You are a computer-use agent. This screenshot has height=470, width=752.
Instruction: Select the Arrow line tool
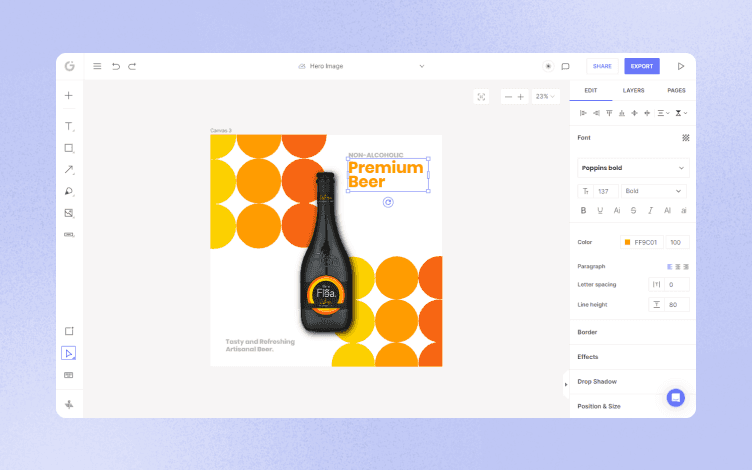click(69, 169)
